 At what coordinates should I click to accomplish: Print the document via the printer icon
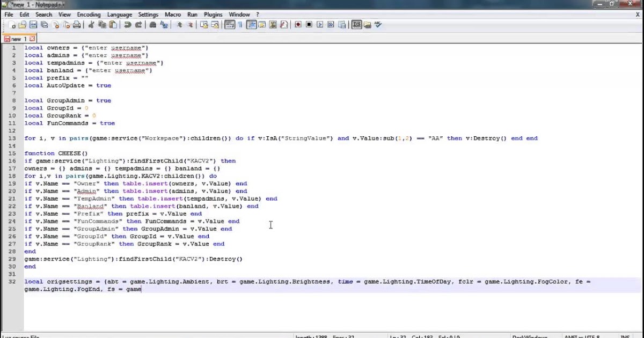(77, 24)
